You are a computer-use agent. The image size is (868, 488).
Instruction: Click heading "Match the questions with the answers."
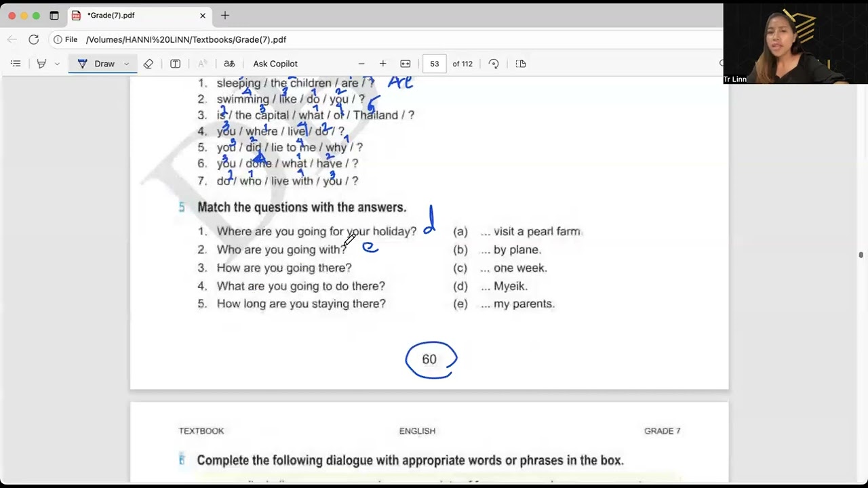(x=302, y=207)
